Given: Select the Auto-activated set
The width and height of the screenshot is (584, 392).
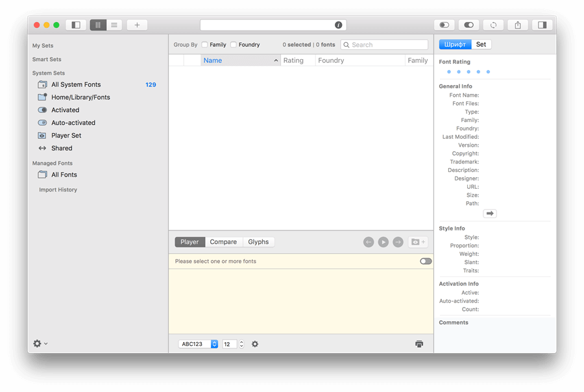Looking at the screenshot, I should (97, 123).
